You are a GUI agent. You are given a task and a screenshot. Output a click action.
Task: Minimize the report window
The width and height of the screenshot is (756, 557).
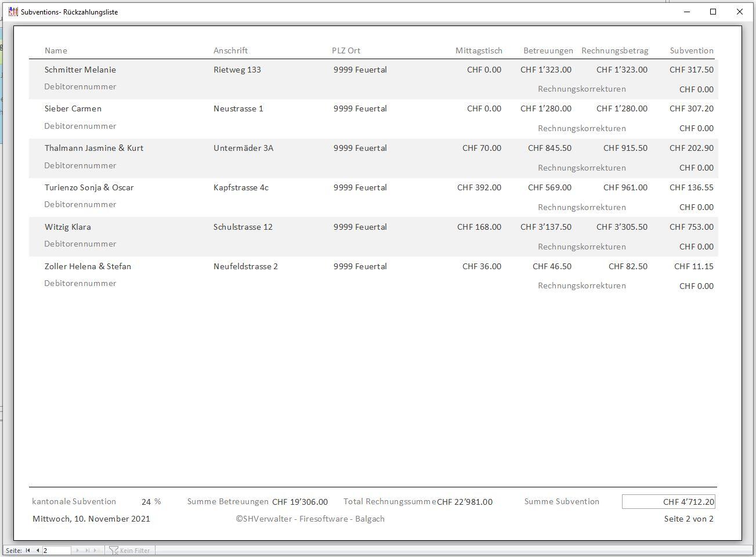click(687, 12)
